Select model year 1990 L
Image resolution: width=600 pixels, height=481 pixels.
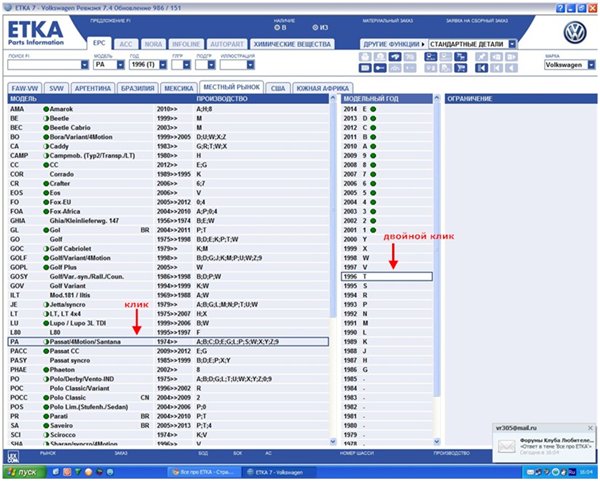coord(387,332)
